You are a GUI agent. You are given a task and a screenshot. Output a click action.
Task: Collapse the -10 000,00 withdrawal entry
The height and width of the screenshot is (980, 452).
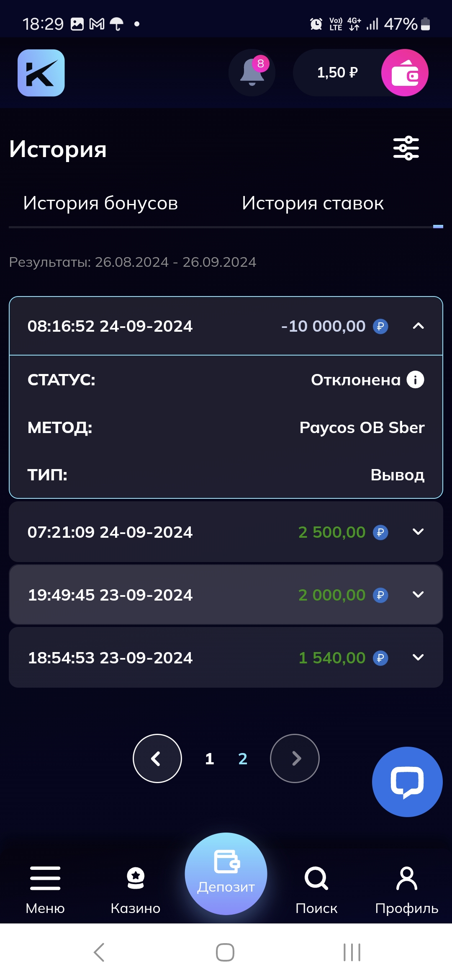click(x=418, y=326)
